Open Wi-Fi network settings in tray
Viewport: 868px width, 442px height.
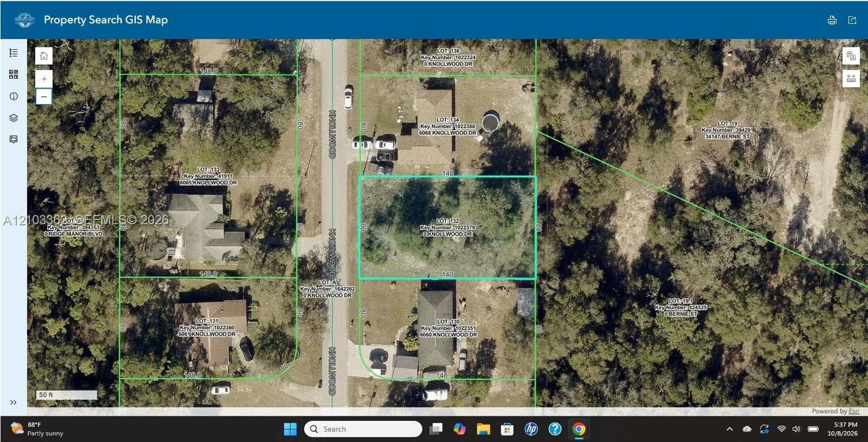coord(782,429)
